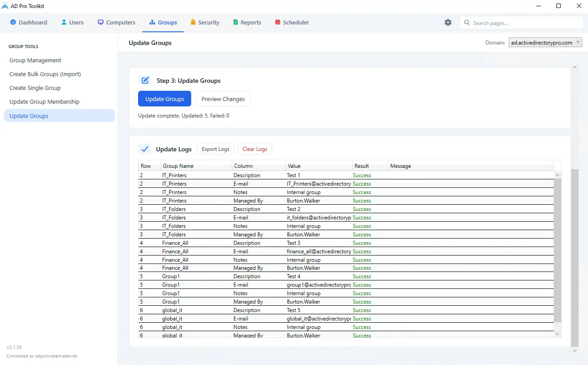
Task: Click the Reports document icon
Action: click(x=236, y=22)
